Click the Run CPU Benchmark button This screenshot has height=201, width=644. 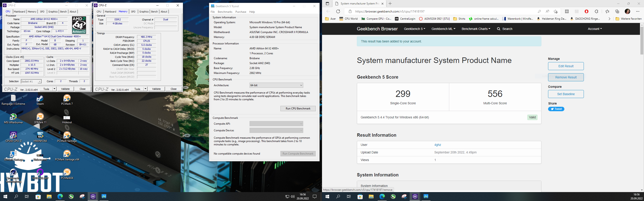tap(298, 108)
